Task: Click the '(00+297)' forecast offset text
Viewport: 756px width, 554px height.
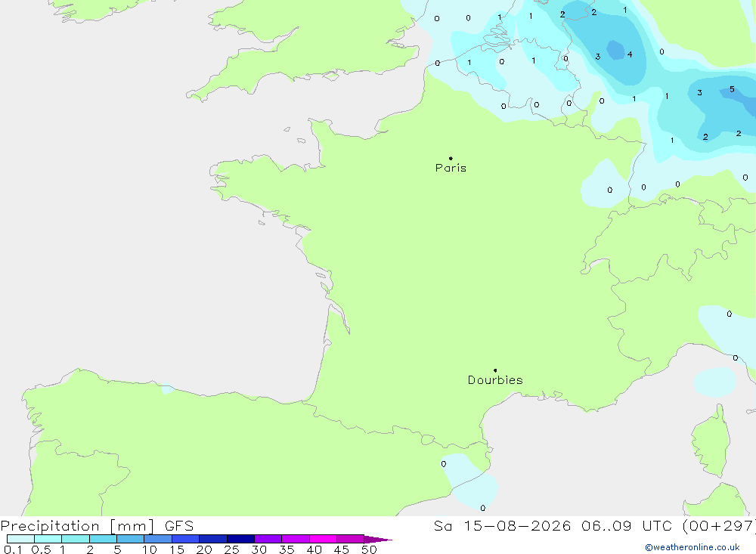Action: point(720,526)
